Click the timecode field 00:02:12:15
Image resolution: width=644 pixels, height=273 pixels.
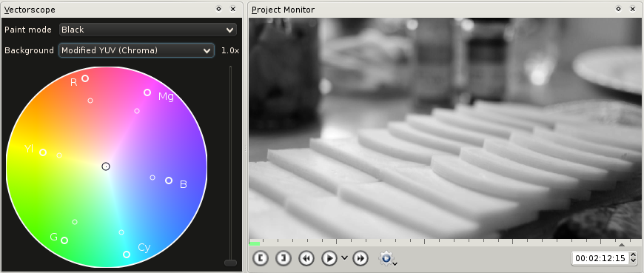coord(600,258)
